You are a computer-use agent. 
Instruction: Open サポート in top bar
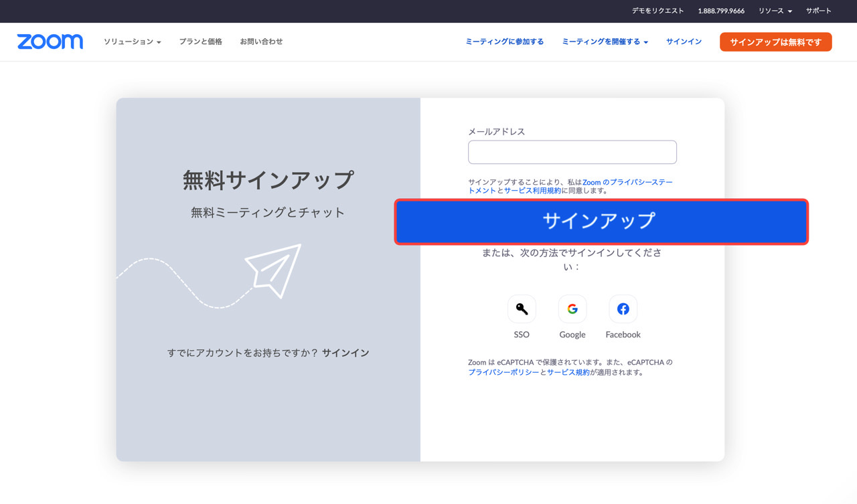click(818, 11)
